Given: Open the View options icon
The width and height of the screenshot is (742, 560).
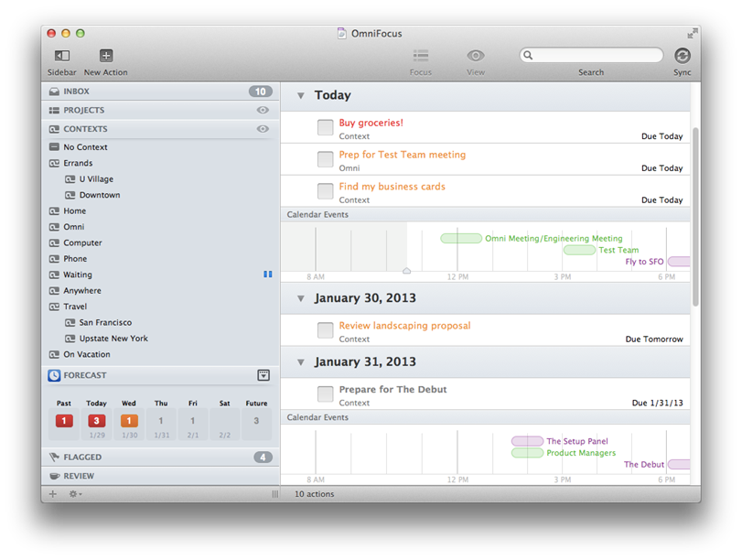Looking at the screenshot, I should tap(476, 57).
